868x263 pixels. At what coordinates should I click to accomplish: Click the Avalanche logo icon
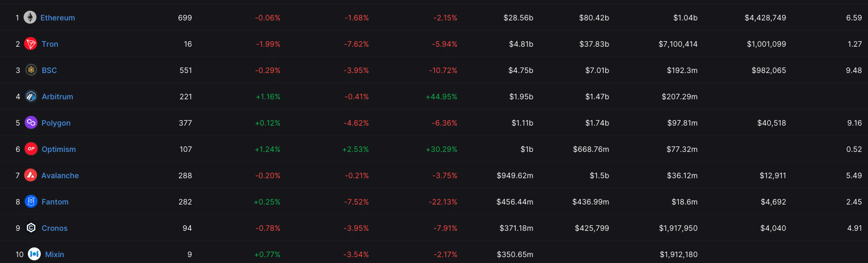tap(31, 176)
